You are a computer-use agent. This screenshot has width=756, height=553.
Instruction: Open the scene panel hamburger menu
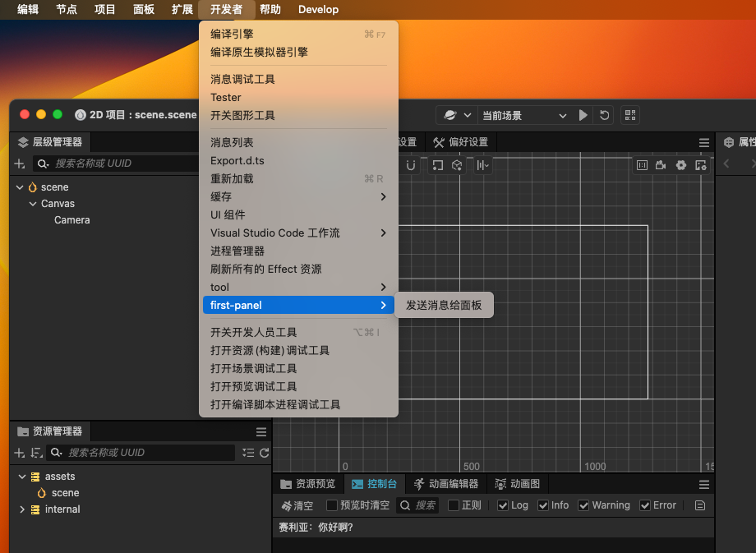(x=704, y=143)
